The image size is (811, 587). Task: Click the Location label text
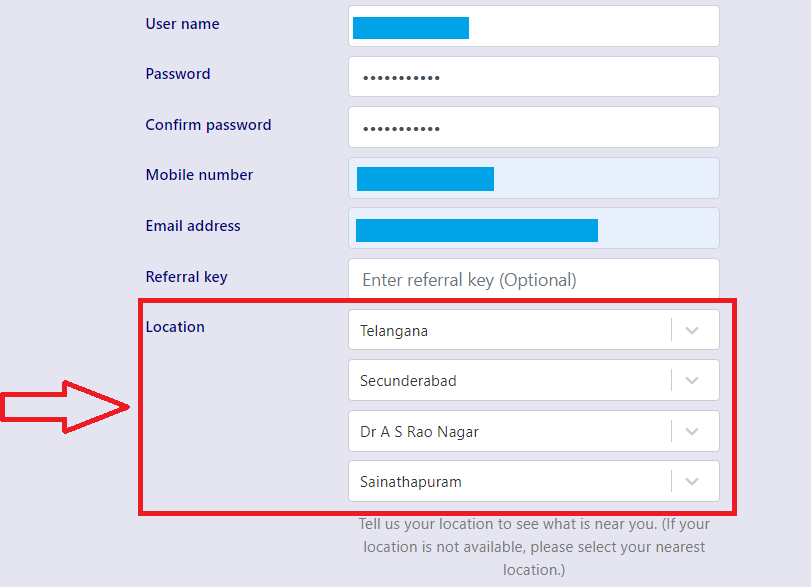click(x=175, y=327)
